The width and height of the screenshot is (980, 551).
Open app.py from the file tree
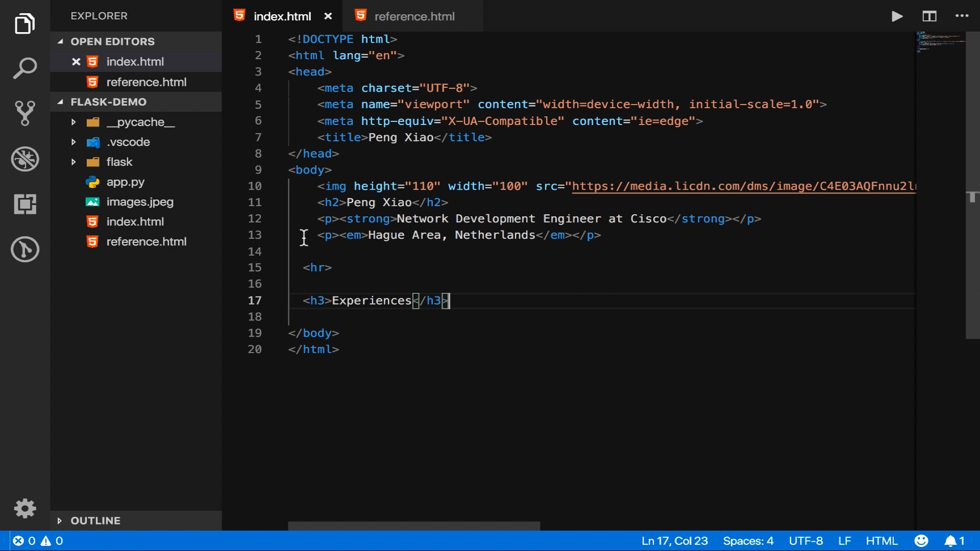click(125, 182)
